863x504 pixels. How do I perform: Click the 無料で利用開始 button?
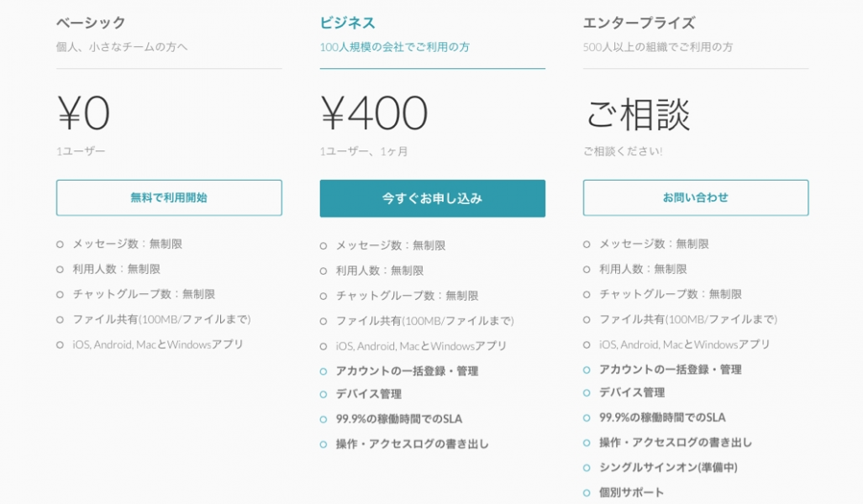click(x=169, y=197)
